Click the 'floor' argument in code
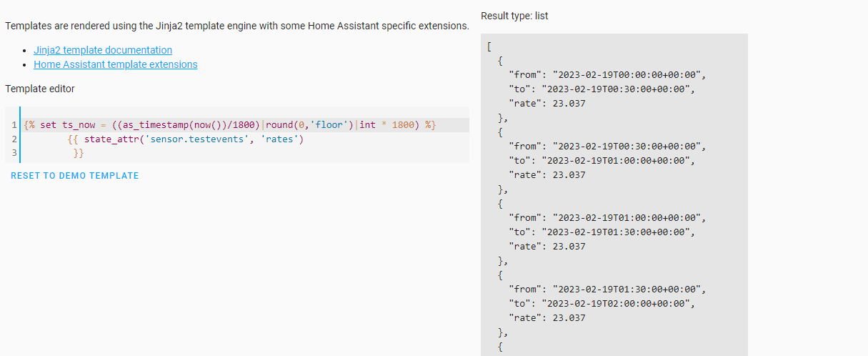The image size is (868, 356). tap(329, 125)
